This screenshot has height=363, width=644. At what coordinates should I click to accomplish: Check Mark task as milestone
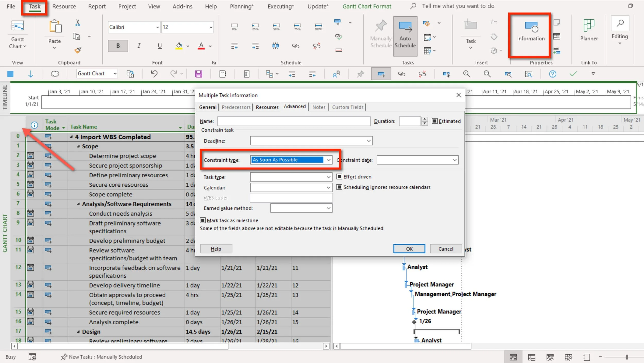(x=203, y=220)
